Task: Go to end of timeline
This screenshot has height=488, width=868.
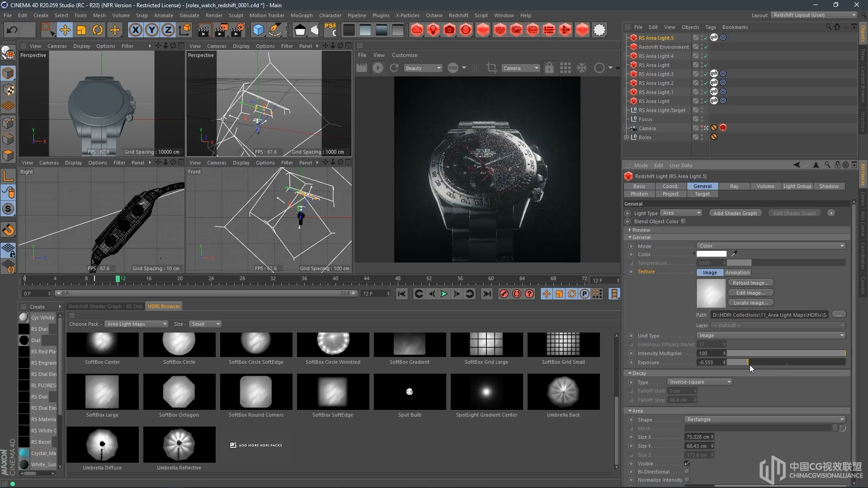Action: pos(487,294)
